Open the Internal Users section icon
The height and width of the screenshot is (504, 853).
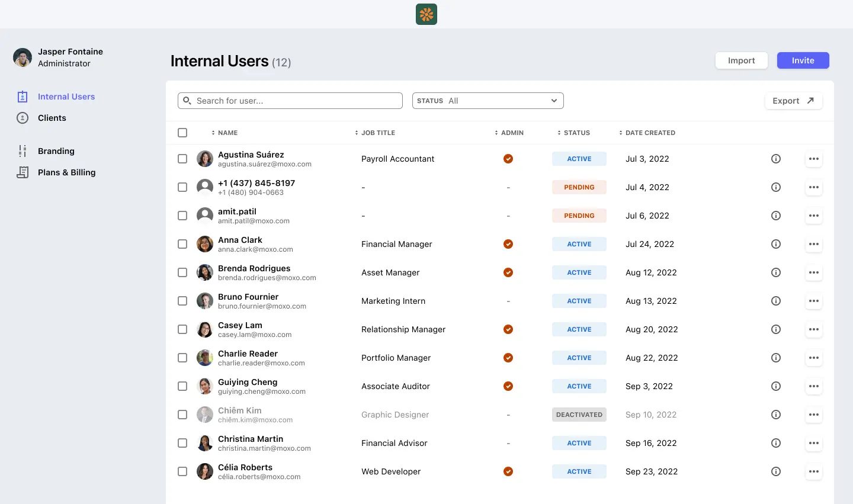(23, 96)
